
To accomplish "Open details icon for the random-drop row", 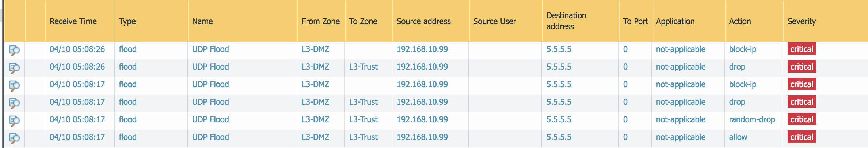I will coord(14,120).
